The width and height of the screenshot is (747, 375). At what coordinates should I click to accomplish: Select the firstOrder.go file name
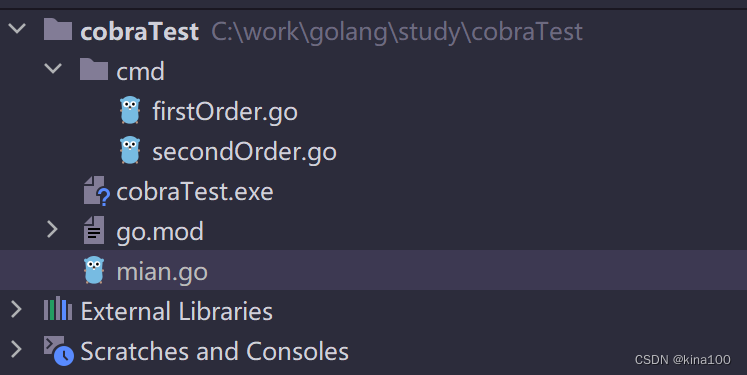225,112
